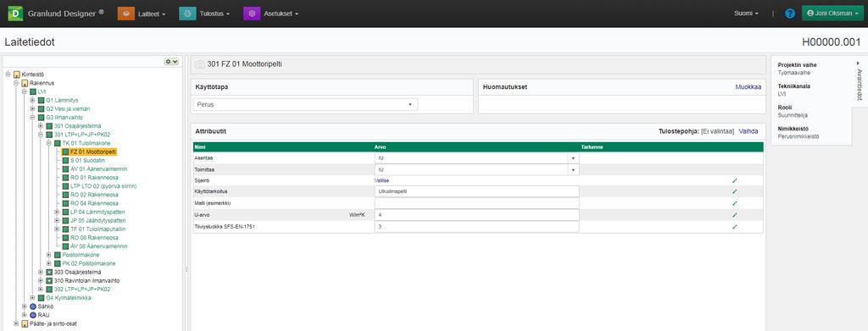This screenshot has width=868, height=331.
Task: Open the blue help question mark icon
Action: point(790,14)
